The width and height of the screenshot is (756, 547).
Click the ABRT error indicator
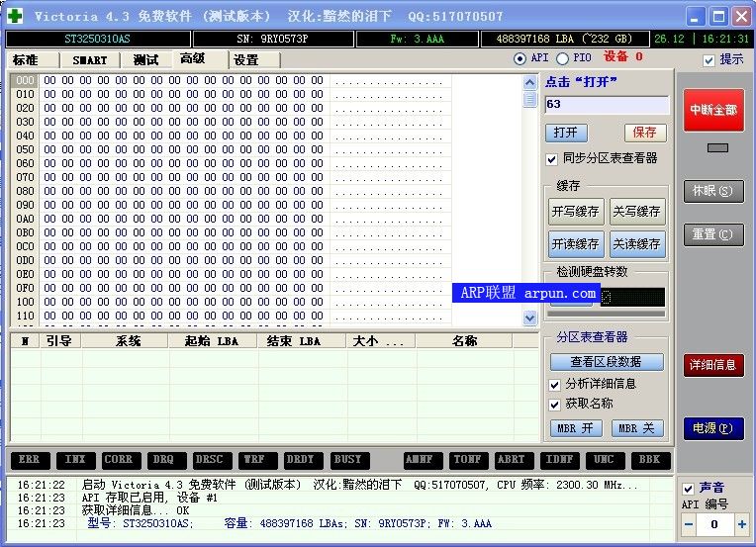click(x=514, y=460)
